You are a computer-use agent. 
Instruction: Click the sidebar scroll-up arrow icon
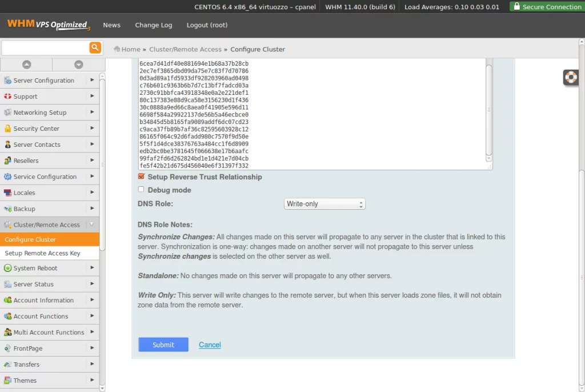pyautogui.click(x=26, y=65)
